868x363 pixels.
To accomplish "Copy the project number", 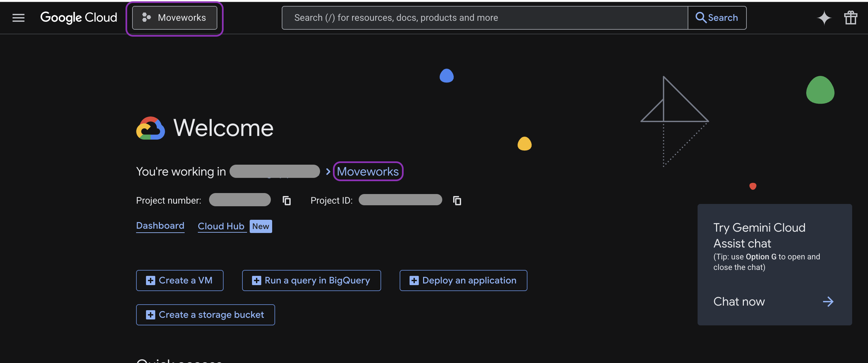I will pos(286,201).
